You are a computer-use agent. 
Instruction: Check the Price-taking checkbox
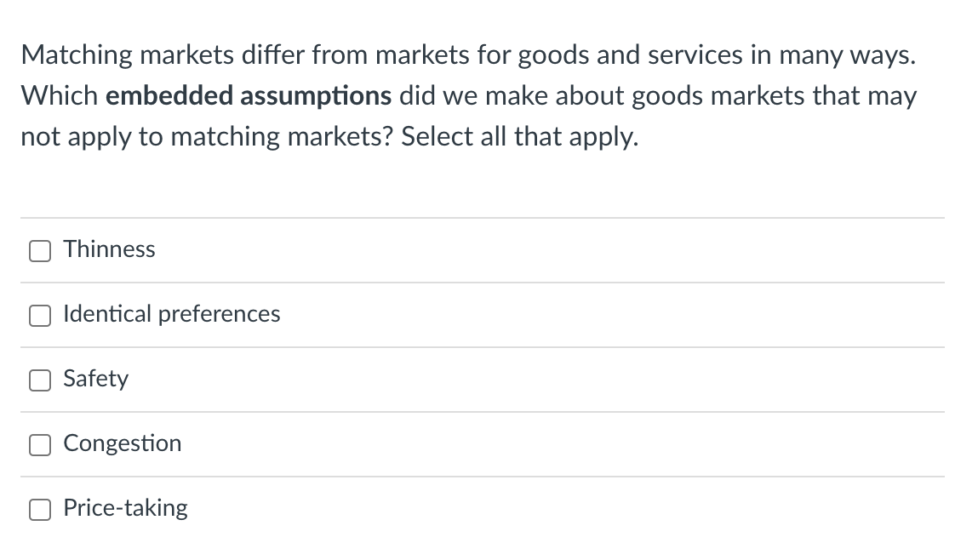click(39, 509)
